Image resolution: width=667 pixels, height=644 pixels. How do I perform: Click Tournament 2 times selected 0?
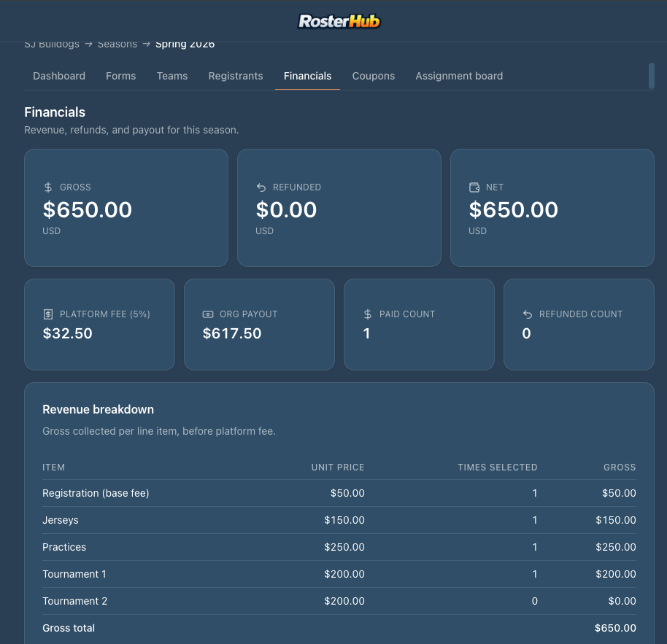pyautogui.click(x=535, y=601)
